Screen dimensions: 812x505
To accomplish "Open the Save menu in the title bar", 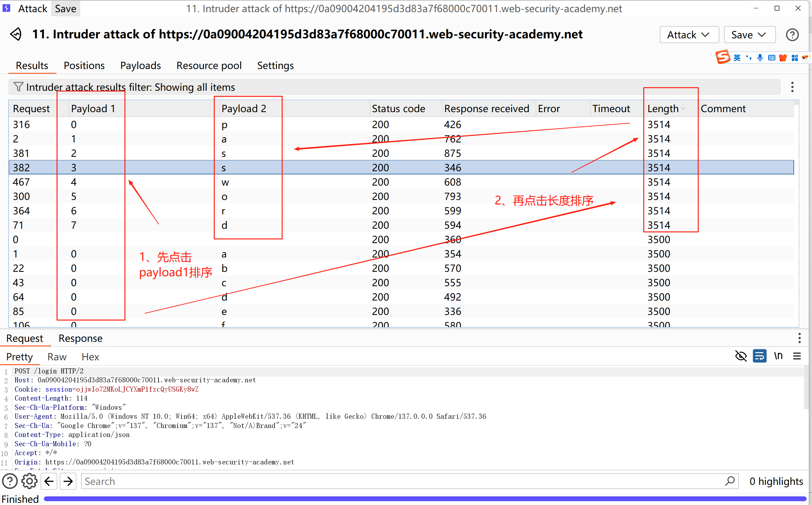I will (x=66, y=8).
